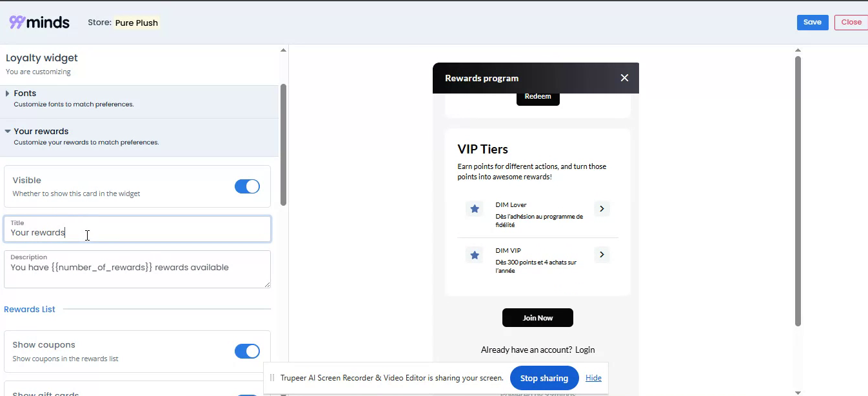
Task: Click the preview pane scrollbar thumb
Action: click(798, 192)
